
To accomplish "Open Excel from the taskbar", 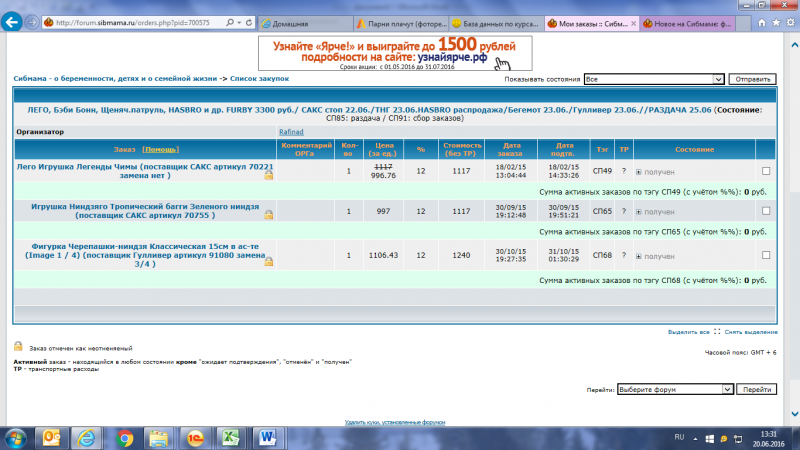I will [x=231, y=438].
